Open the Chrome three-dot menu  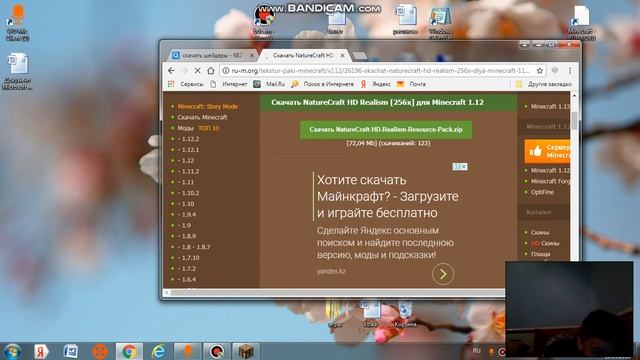(x=570, y=71)
